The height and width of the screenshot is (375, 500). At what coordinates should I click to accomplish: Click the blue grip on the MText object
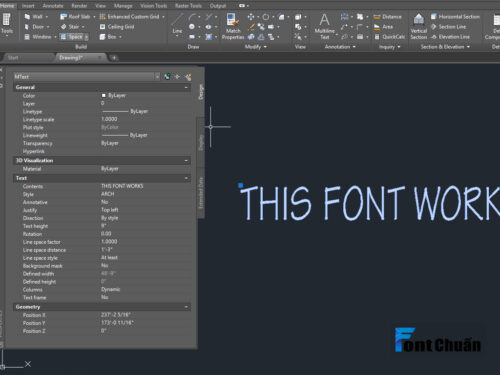click(241, 185)
